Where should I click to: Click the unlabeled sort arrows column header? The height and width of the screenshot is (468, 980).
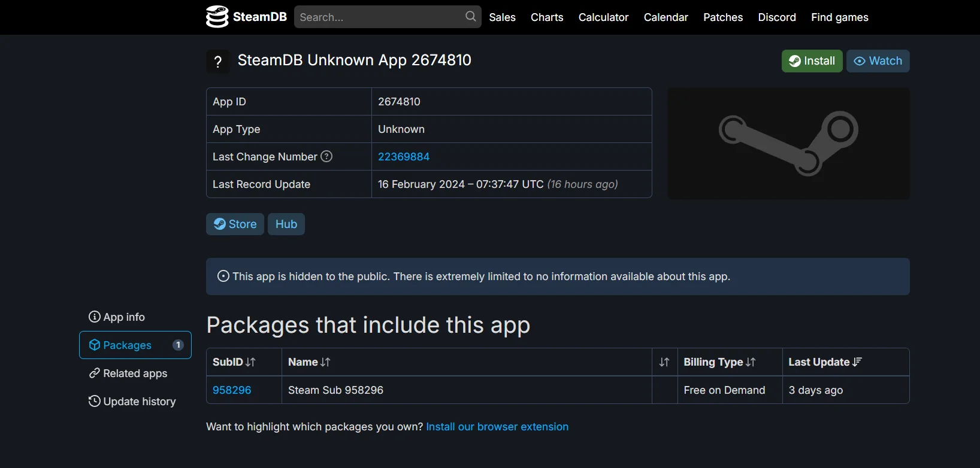tap(664, 362)
